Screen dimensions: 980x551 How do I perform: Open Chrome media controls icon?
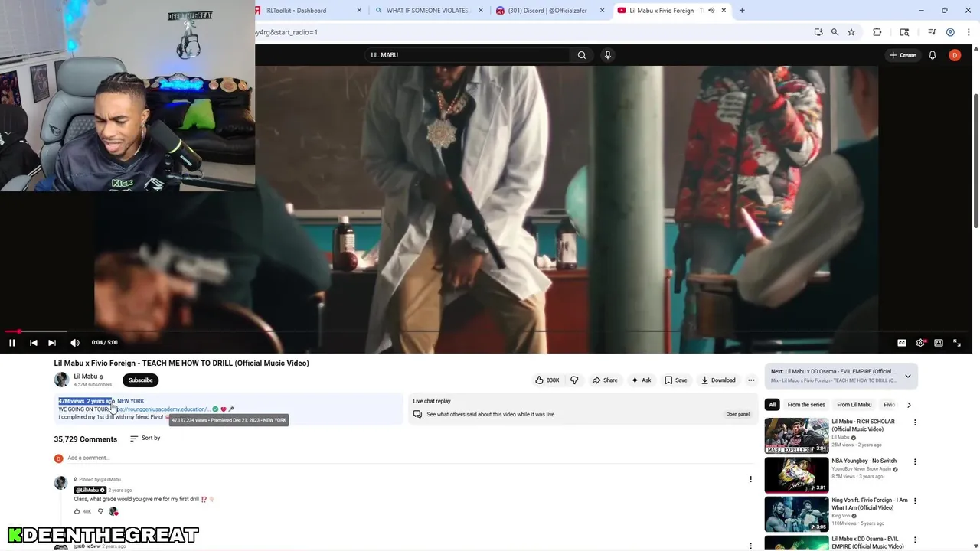point(932,32)
